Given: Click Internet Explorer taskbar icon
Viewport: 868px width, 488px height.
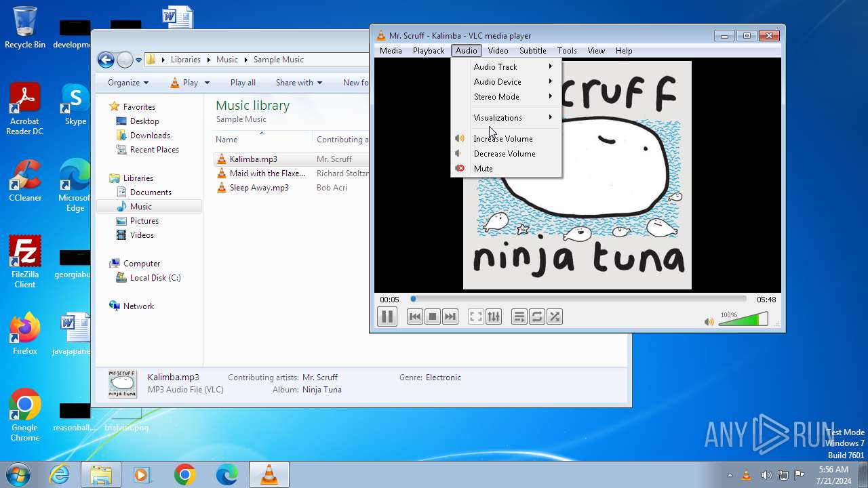Looking at the screenshot, I should [60, 474].
